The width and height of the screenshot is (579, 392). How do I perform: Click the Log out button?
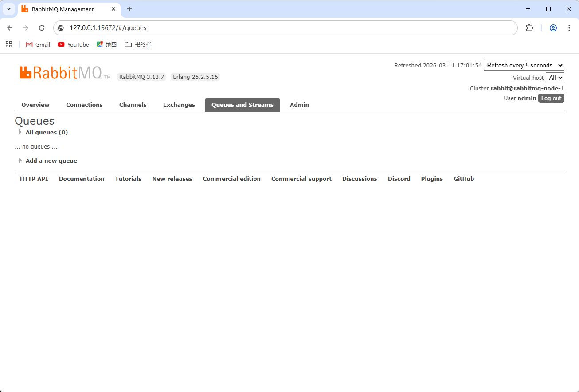coord(551,98)
